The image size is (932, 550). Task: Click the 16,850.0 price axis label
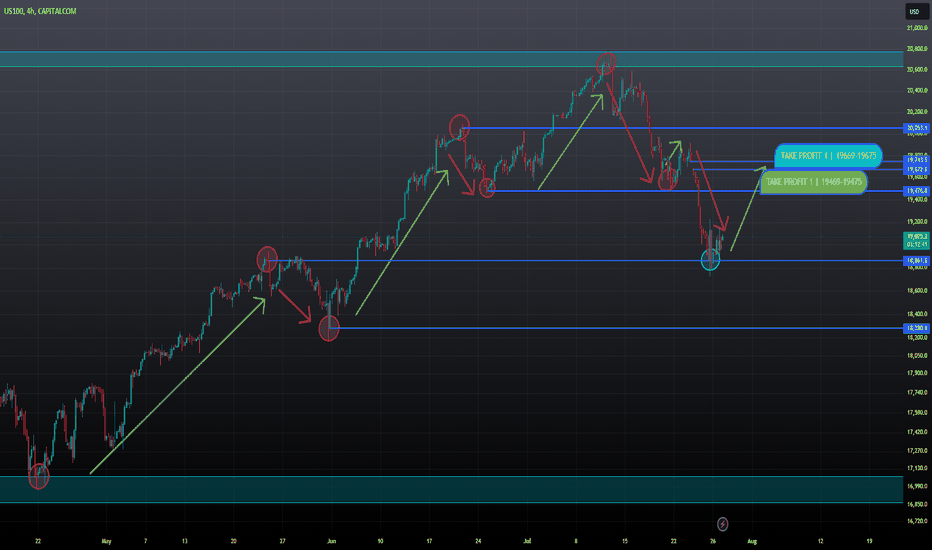click(917, 504)
